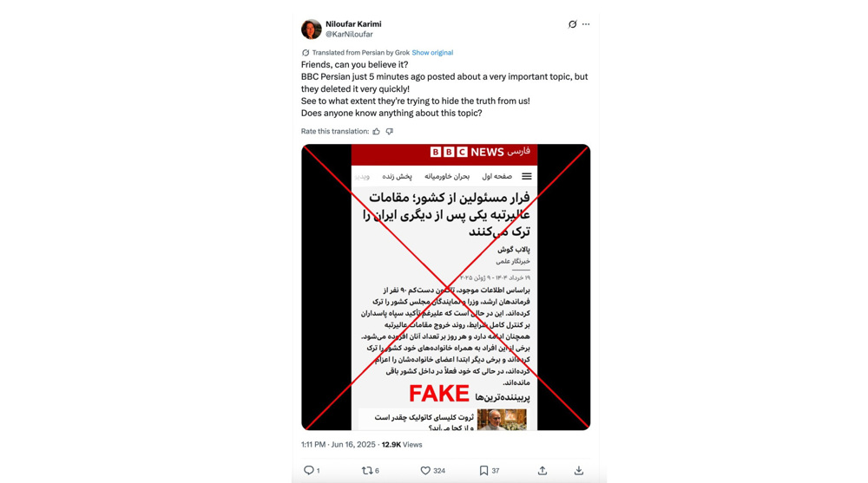
Task: Click the share upload icon
Action: coord(542,470)
